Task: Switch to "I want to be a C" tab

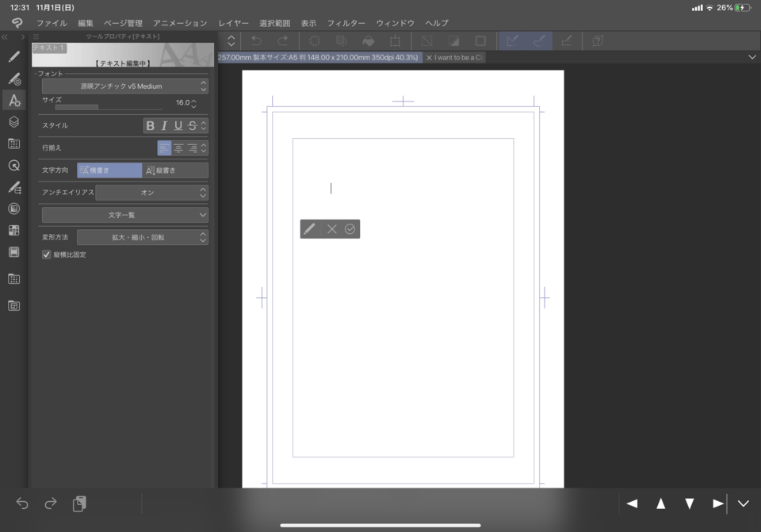Action: [x=458, y=58]
